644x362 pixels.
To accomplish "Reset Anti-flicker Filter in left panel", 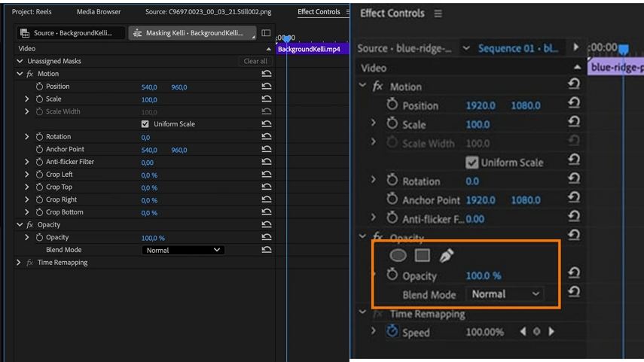I will (267, 162).
